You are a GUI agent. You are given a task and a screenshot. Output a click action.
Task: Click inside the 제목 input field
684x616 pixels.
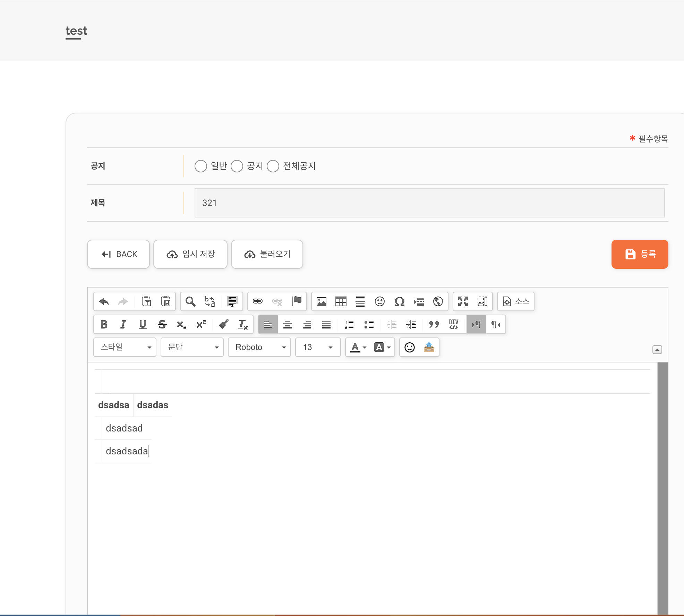coord(429,202)
